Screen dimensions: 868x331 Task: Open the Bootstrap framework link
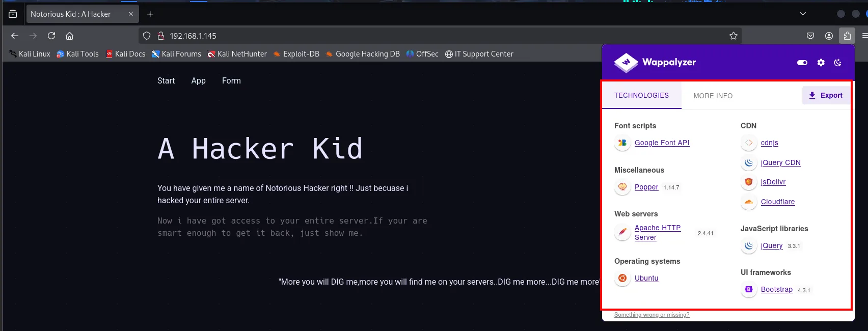tap(776, 289)
